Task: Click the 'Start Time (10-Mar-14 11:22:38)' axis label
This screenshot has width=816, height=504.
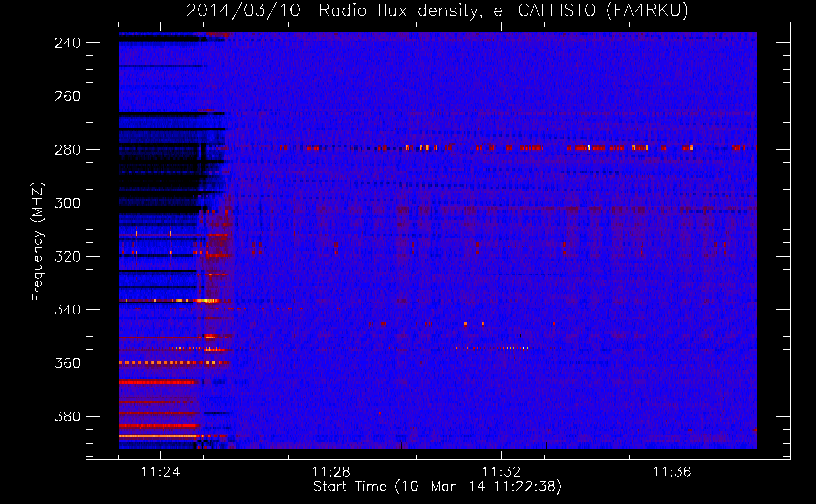Action: pyautogui.click(x=437, y=487)
